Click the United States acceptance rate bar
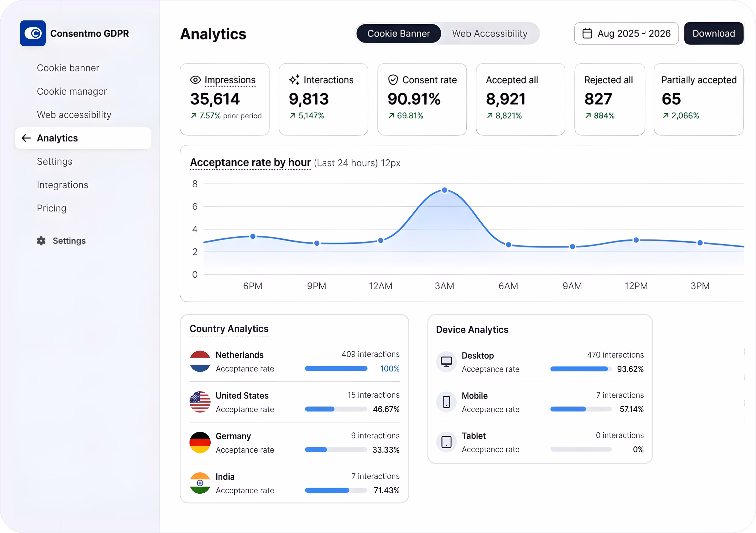756x533 pixels. coord(336,409)
